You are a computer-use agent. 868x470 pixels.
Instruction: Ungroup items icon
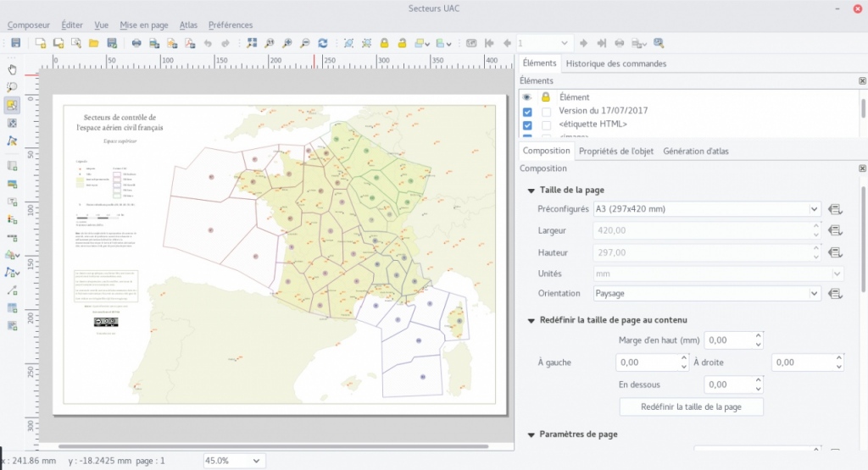click(x=366, y=43)
